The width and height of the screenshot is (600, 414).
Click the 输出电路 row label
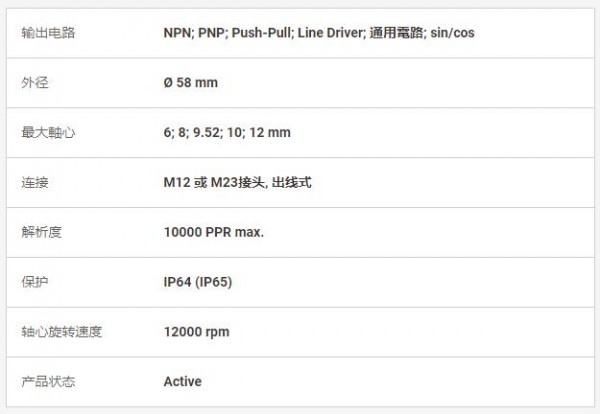tap(48, 33)
